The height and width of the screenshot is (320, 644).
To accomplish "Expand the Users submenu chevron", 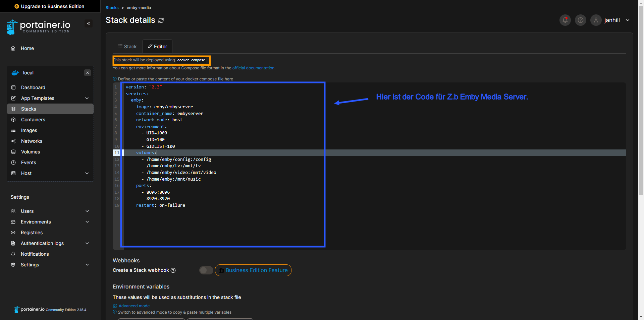I will click(87, 211).
